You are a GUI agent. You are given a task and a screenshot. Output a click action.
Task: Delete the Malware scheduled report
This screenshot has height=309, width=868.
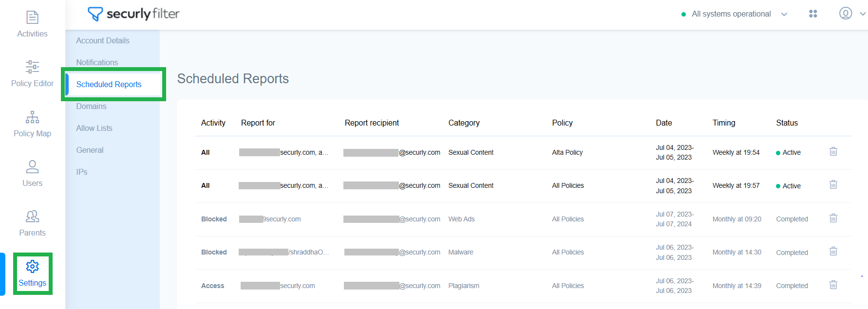coord(833,251)
